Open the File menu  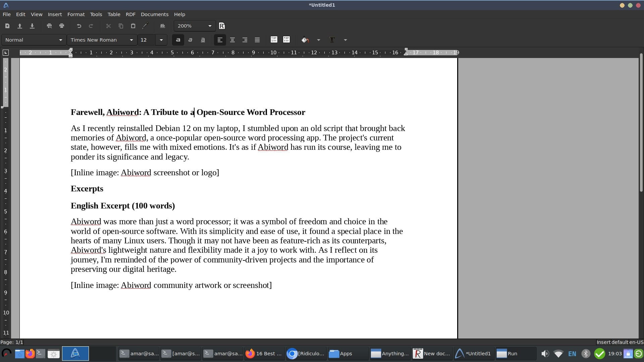pyautogui.click(x=7, y=14)
